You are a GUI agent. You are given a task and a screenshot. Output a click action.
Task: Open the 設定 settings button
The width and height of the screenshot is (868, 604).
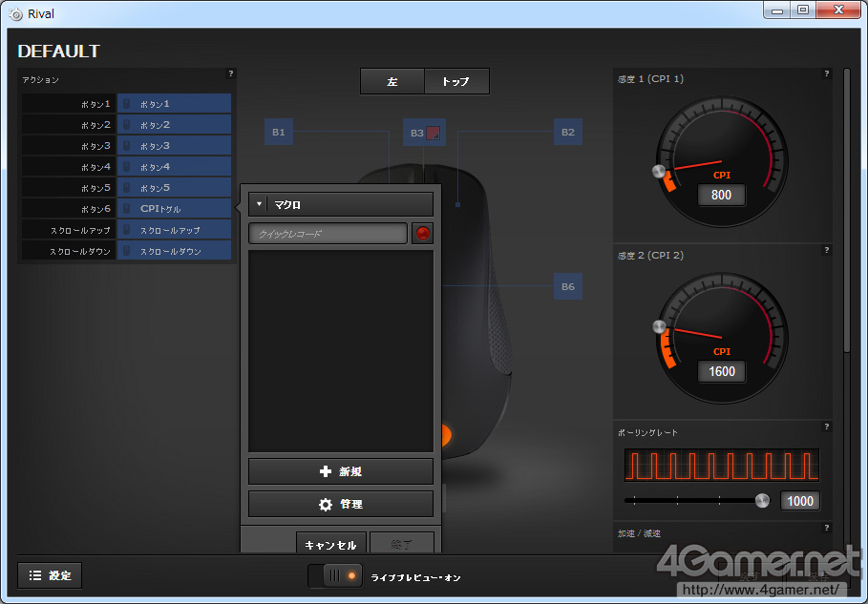tap(50, 575)
